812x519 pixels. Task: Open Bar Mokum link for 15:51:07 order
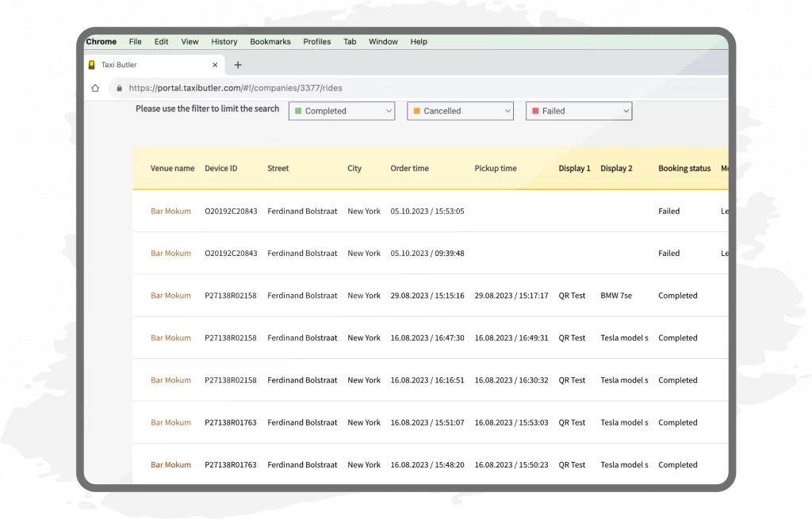pyautogui.click(x=171, y=422)
